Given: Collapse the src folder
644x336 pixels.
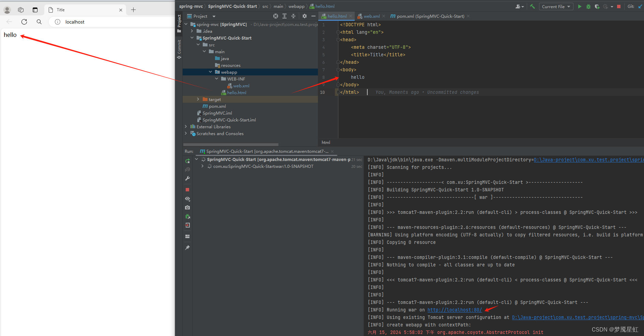Looking at the screenshot, I should click(x=198, y=45).
